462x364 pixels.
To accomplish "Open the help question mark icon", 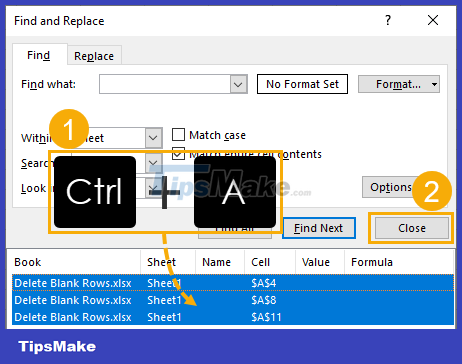I will (x=388, y=20).
